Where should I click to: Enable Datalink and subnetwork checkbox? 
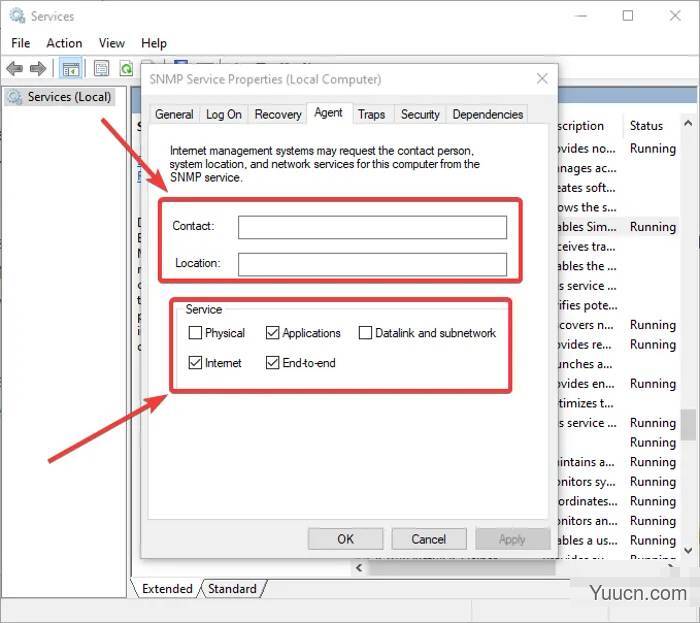365,332
